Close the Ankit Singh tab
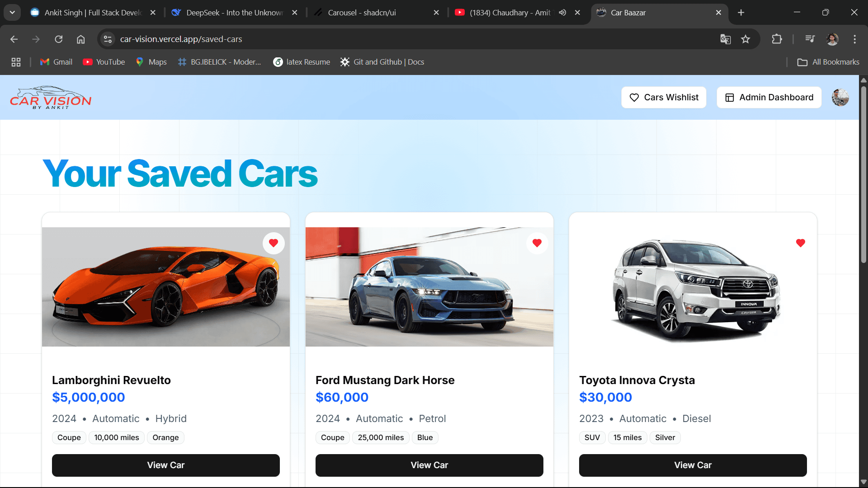 153,13
